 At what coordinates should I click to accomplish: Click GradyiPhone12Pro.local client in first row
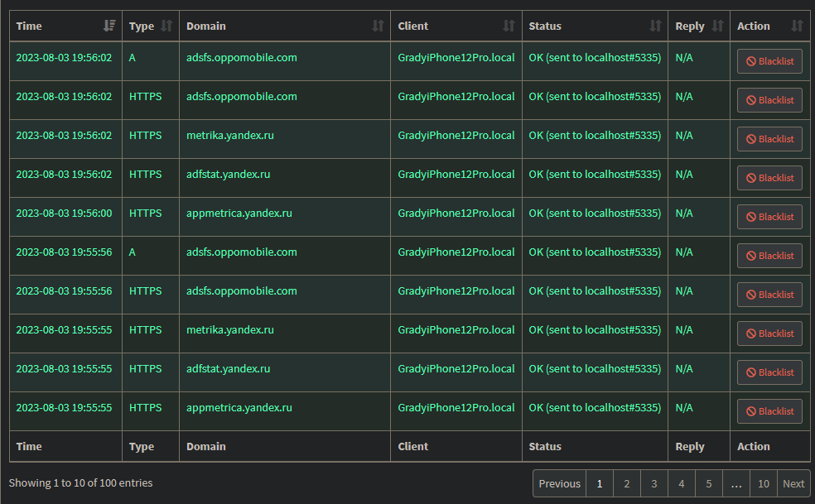tap(456, 58)
